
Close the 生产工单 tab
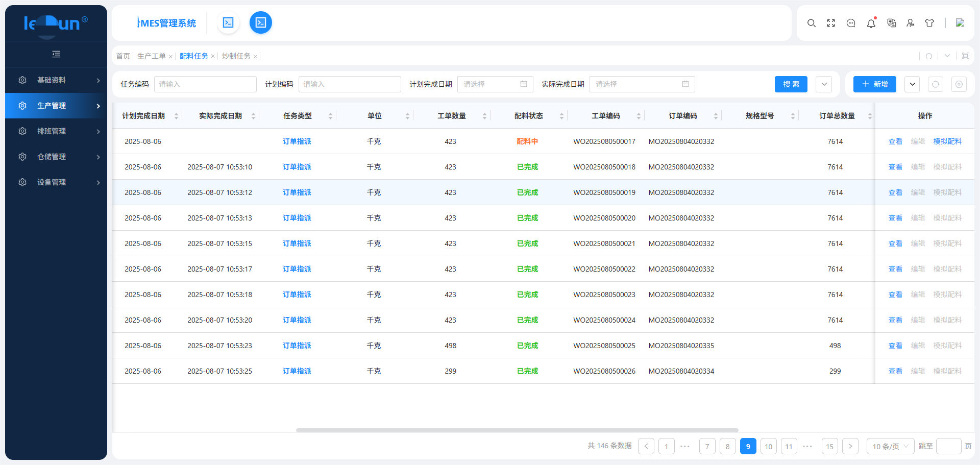(170, 56)
